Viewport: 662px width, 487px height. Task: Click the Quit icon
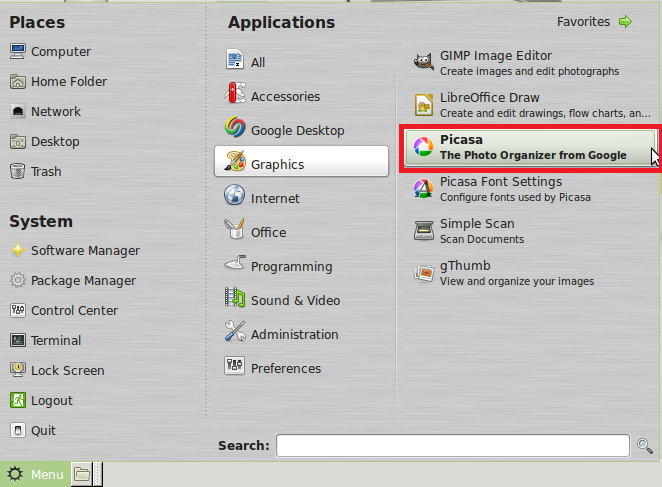18,430
